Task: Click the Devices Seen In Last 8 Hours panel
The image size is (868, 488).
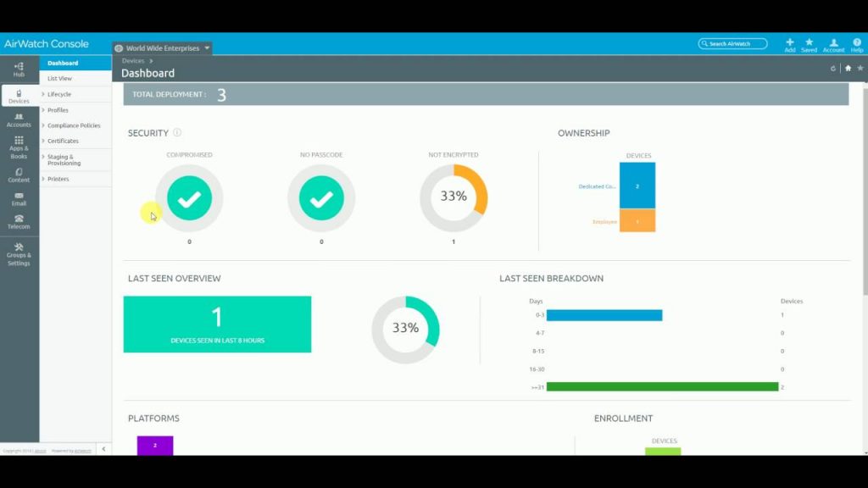Action: [217, 324]
